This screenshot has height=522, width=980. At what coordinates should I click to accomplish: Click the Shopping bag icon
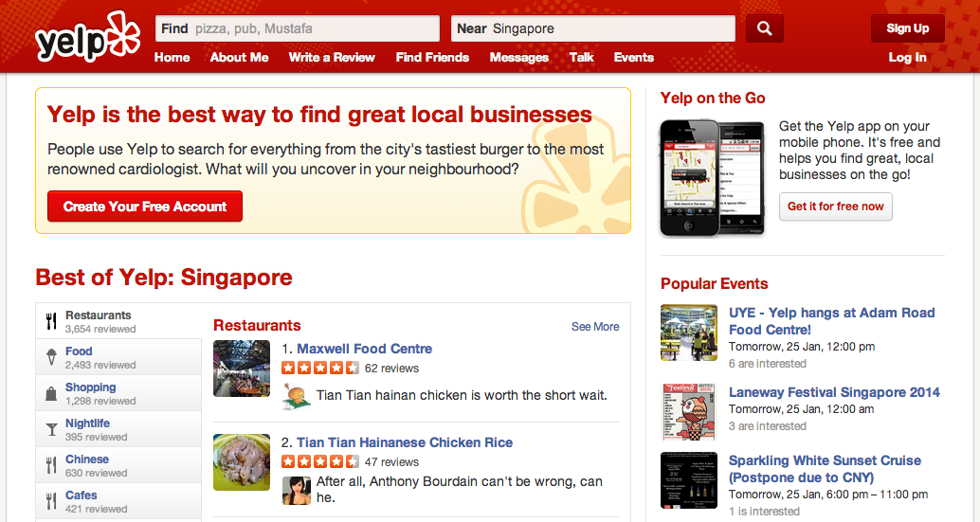click(51, 393)
